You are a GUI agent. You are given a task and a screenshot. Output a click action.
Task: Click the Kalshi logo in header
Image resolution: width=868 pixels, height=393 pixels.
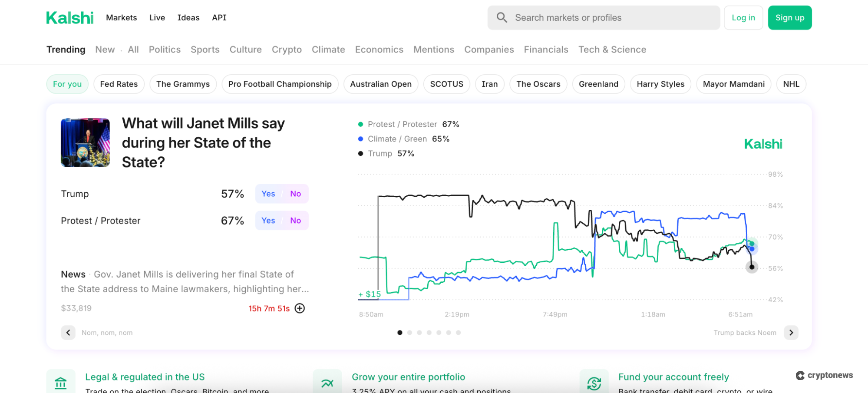coord(69,18)
